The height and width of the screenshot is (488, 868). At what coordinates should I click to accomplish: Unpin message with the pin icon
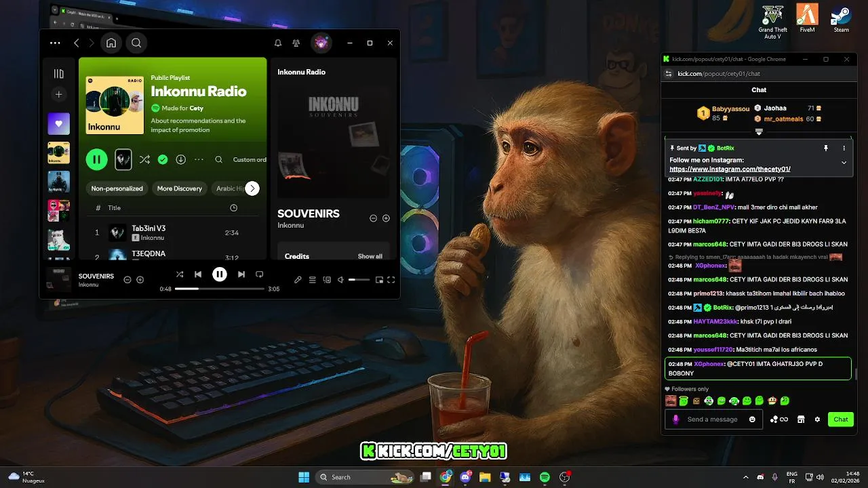pyautogui.click(x=826, y=148)
